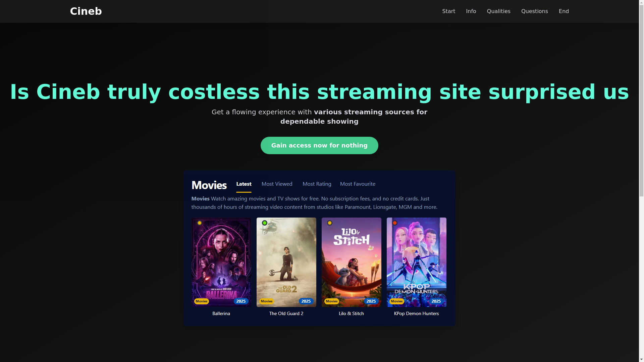Image resolution: width=644 pixels, height=362 pixels.
Task: Click the scrollbar up arrow
Action: [642, 3]
